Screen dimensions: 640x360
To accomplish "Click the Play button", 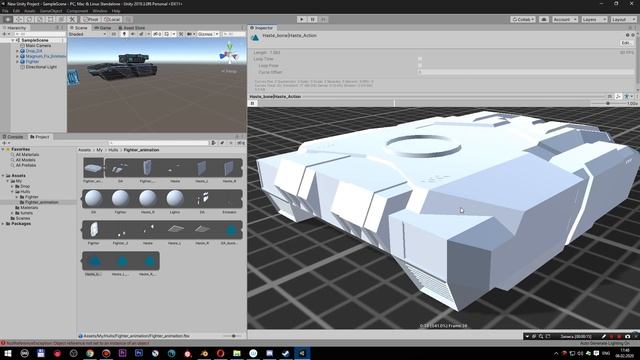I will (x=302, y=19).
